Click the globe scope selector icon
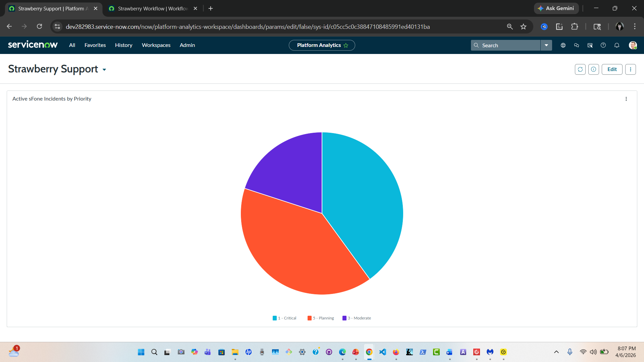Screen dimensions: 644x362 coord(563,45)
